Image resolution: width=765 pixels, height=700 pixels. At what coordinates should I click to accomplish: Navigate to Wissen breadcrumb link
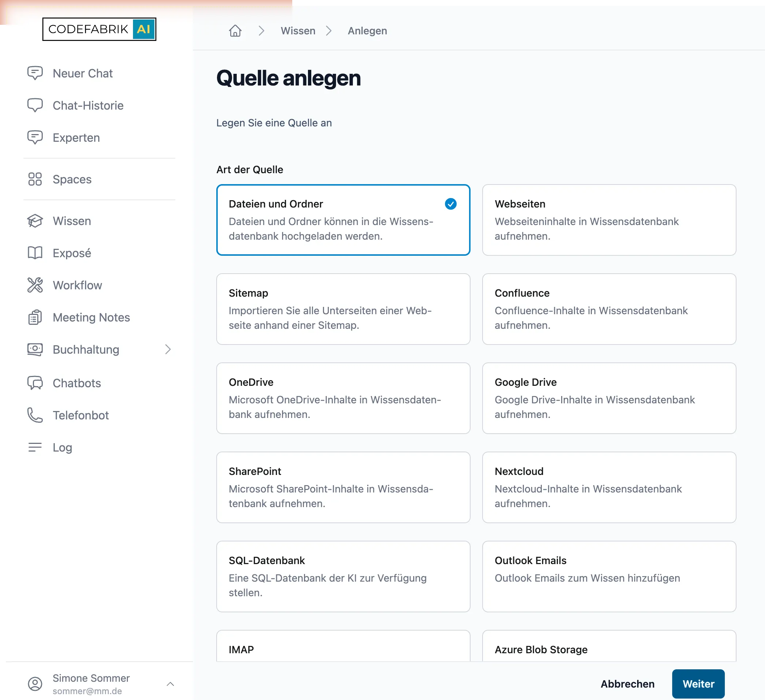click(298, 31)
